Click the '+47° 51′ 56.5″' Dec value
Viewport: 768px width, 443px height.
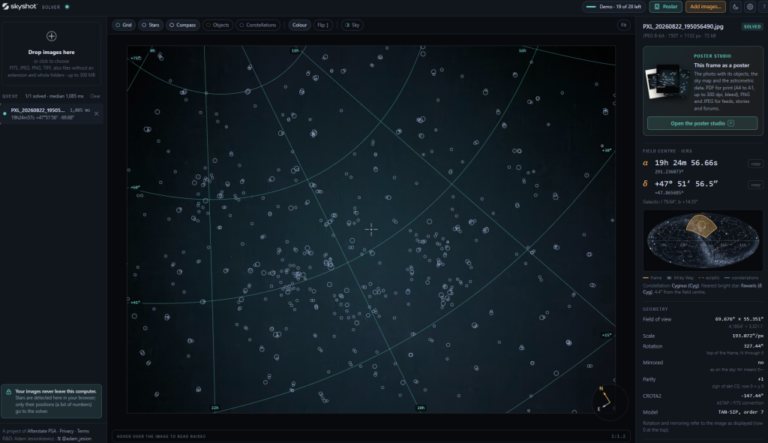coord(686,184)
